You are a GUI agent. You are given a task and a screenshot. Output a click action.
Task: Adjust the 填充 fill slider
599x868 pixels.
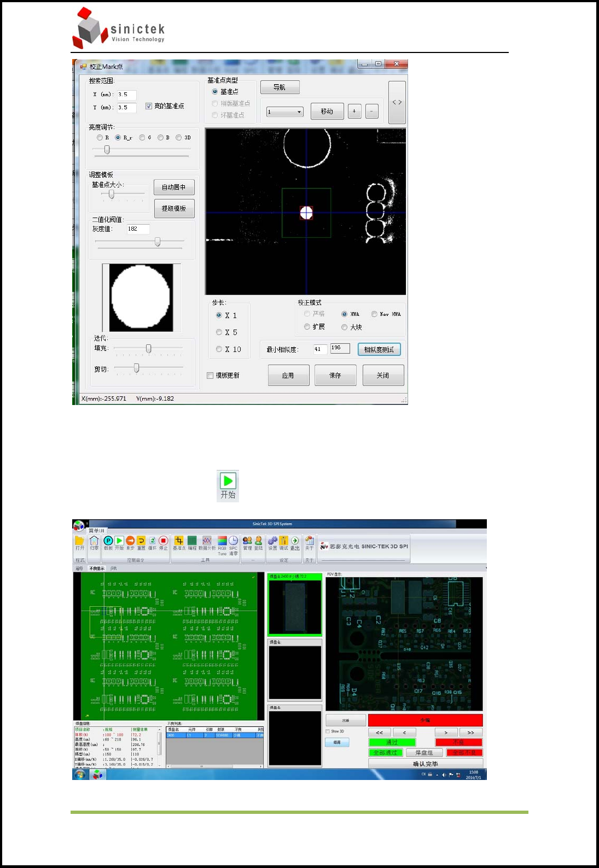coord(148,348)
